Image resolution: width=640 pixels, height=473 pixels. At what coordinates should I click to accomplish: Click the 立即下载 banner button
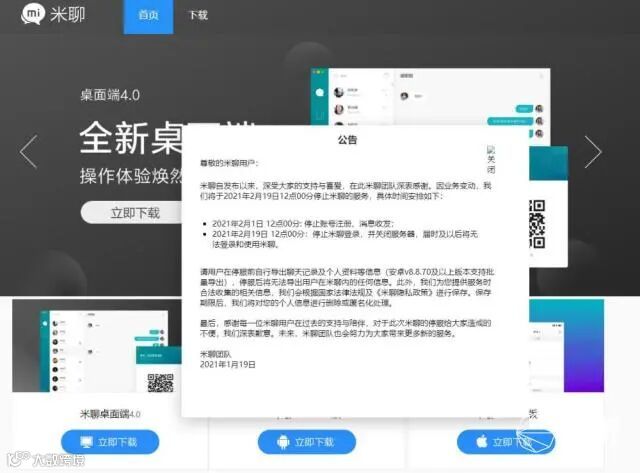pos(131,213)
